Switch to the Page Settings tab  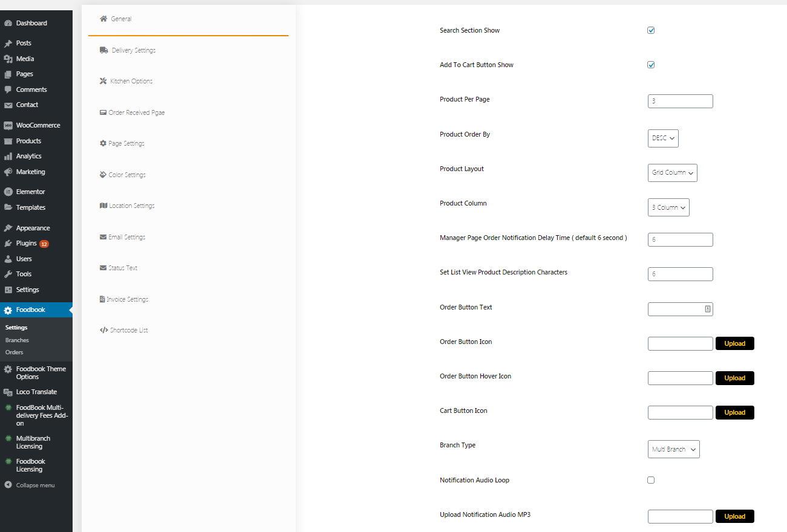coord(126,143)
